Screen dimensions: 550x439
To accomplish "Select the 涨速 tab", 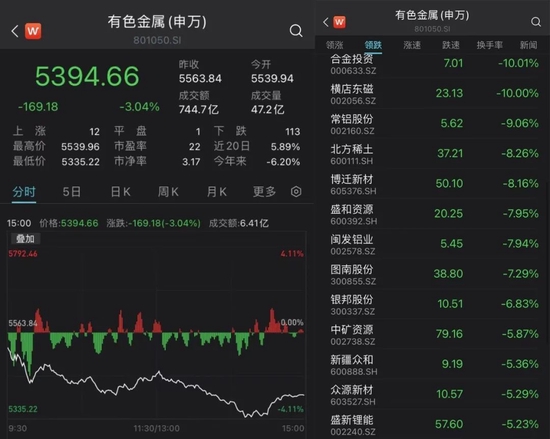I will [412, 45].
